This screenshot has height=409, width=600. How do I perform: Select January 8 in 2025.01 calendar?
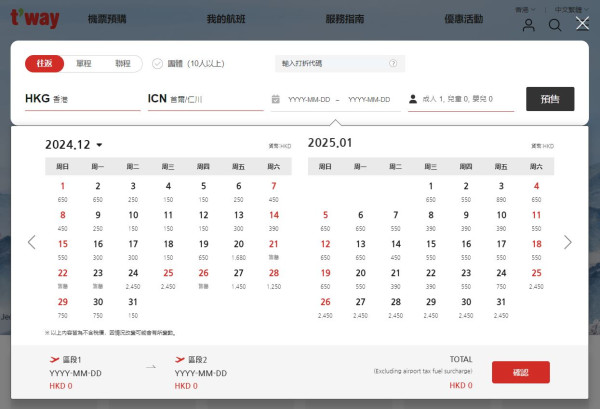click(x=431, y=221)
